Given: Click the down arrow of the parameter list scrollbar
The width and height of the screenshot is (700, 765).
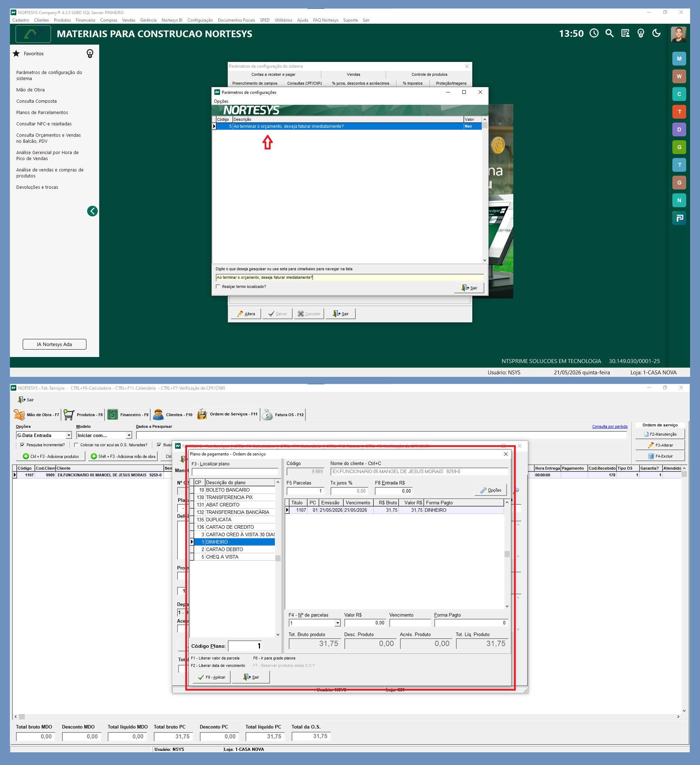Looking at the screenshot, I should point(485,260).
